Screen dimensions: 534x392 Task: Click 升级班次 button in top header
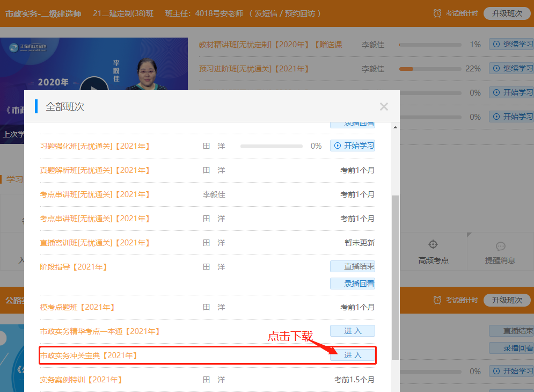click(x=507, y=13)
